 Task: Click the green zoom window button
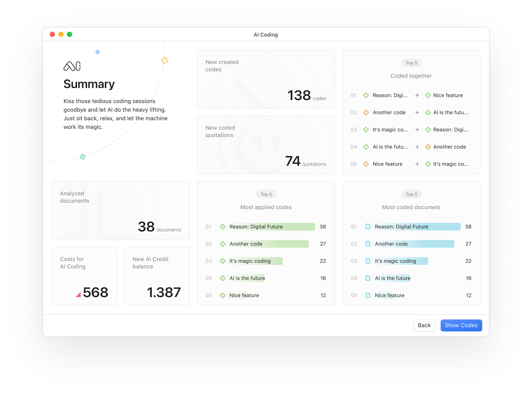[70, 34]
